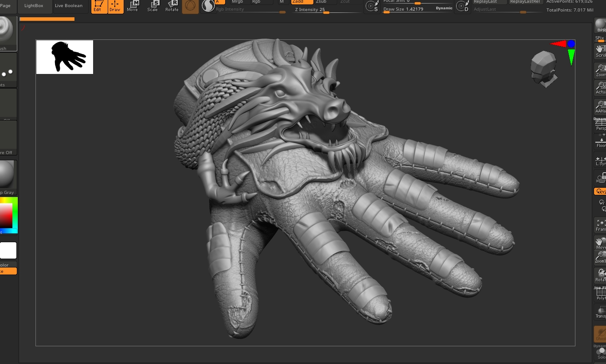Click the Live Boolean button
606x364 pixels.
point(69,6)
